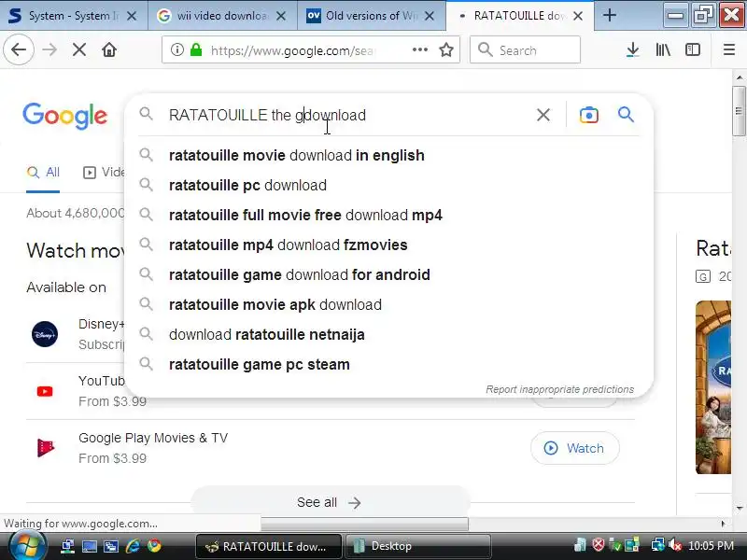The height and width of the screenshot is (560, 747).
Task: Open the Firefox downloads panel
Action: (x=632, y=49)
